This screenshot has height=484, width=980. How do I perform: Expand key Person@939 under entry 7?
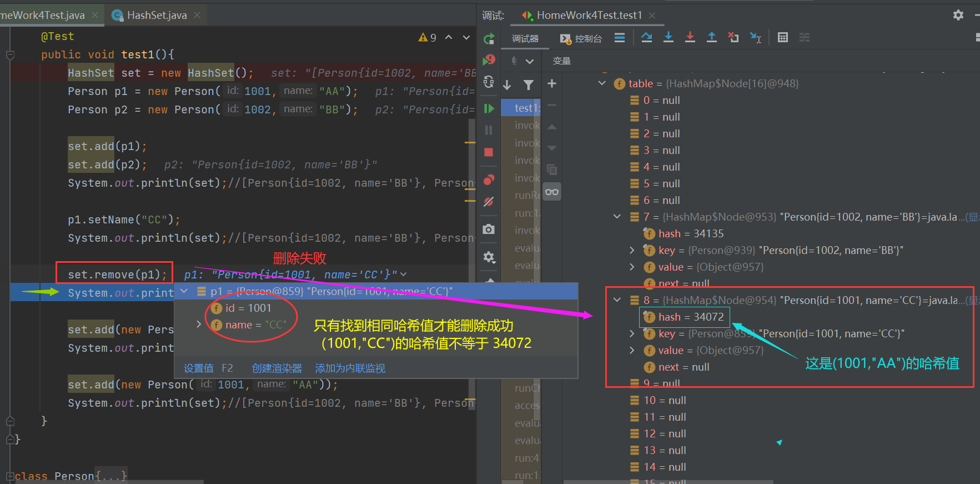tap(632, 250)
